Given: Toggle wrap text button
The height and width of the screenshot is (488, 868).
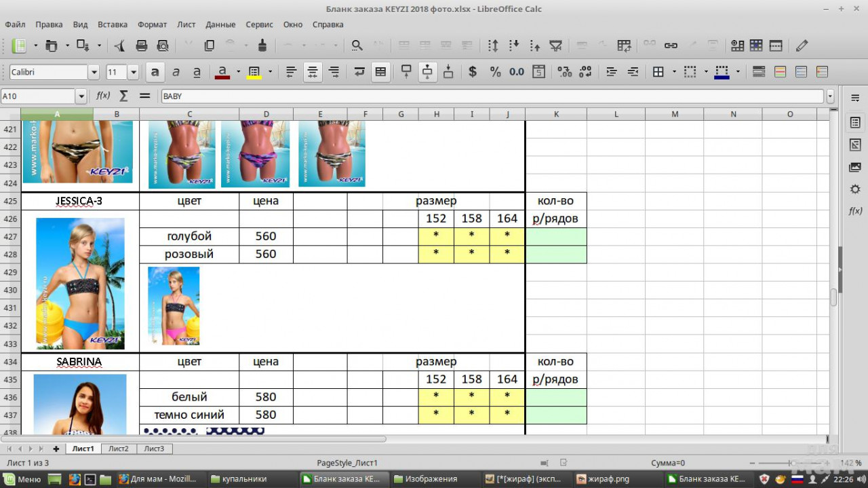Looking at the screenshot, I should click(359, 72).
